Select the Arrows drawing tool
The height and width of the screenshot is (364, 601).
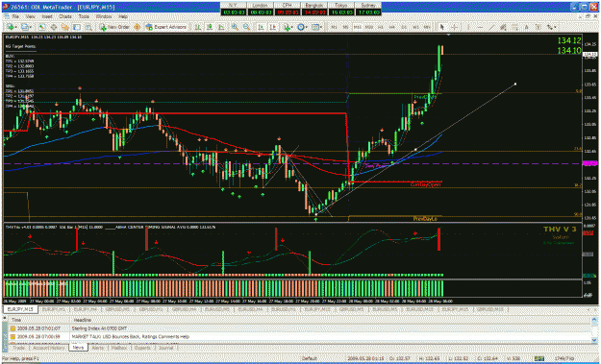550,27
